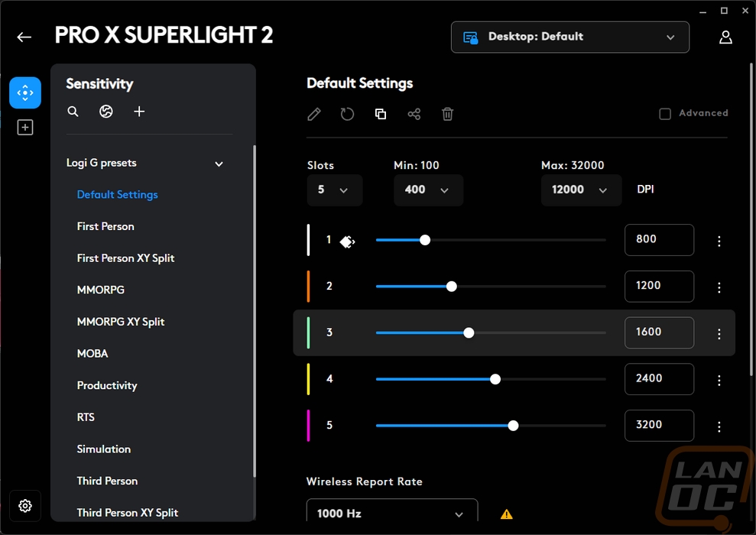The image size is (756, 535).
Task: Choose the Productivity preset
Action: [x=107, y=386]
